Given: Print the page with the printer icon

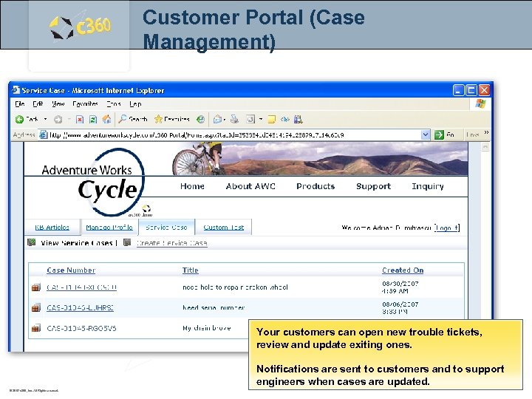Looking at the screenshot, I should pos(234,119).
